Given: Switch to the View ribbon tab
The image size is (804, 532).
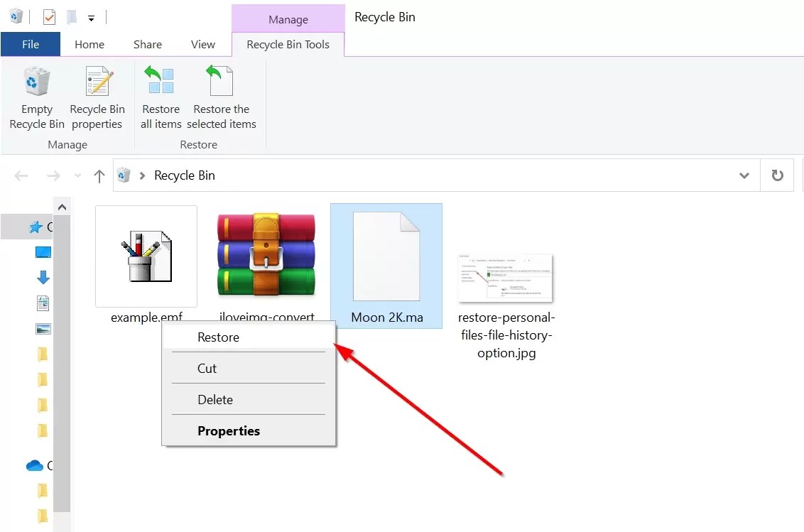Looking at the screenshot, I should pos(203,44).
